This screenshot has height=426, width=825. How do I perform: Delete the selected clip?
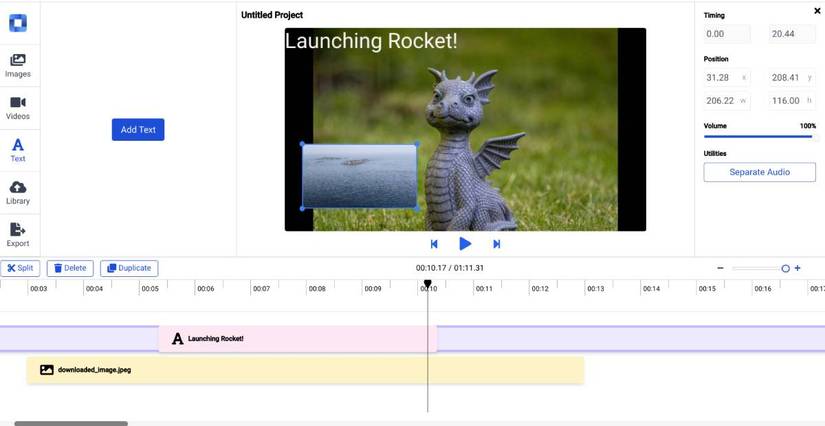70,268
